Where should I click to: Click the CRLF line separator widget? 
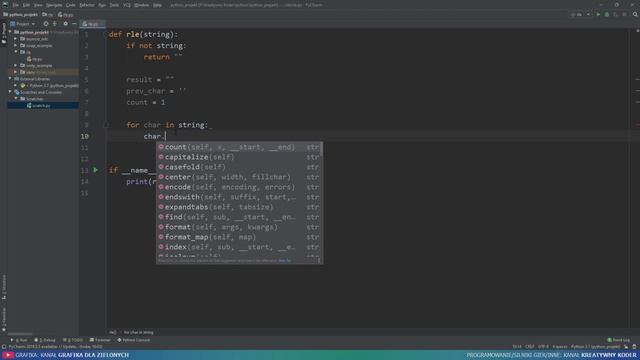[x=529, y=347]
